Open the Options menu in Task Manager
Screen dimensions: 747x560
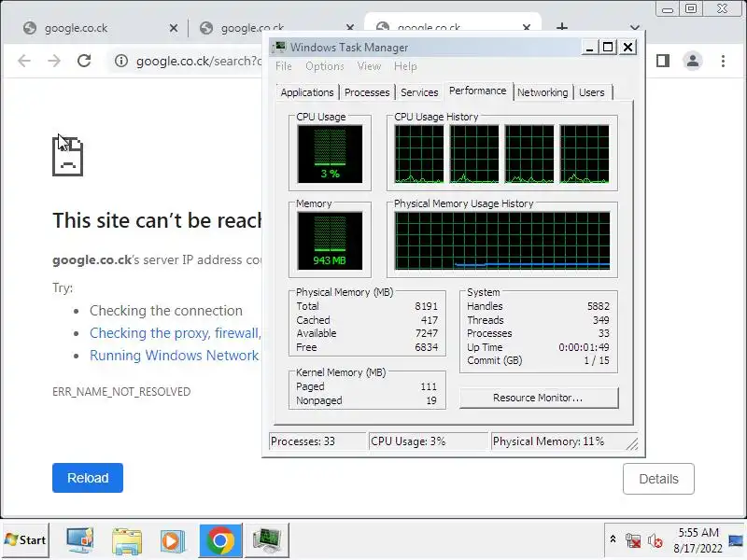coord(325,66)
